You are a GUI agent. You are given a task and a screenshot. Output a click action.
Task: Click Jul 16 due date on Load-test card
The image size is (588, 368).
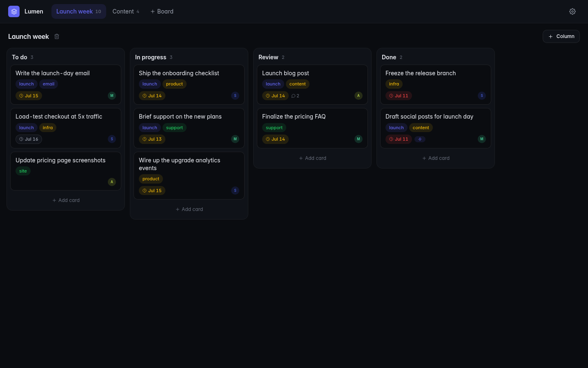pyautogui.click(x=29, y=139)
